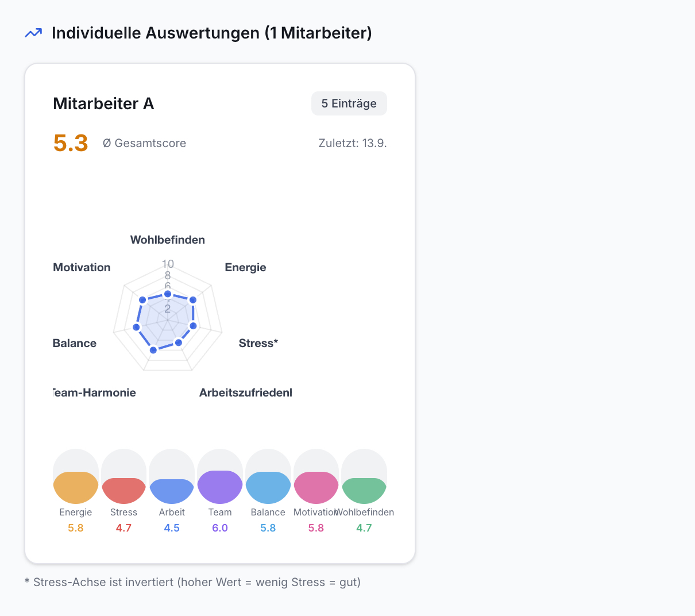Viewport: 695px width, 616px height.
Task: Click the Motivation radar axis label
Action: pos(82,267)
